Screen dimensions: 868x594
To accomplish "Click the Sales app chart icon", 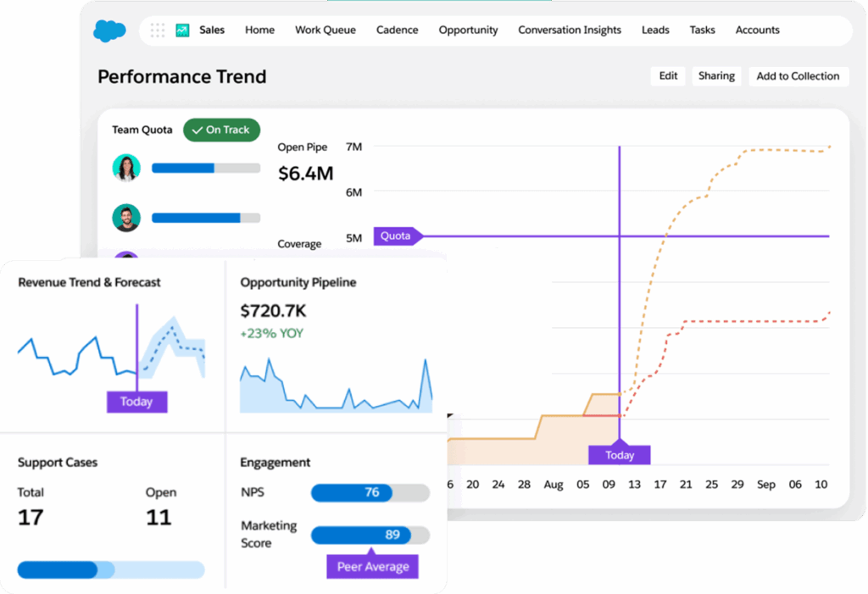I will 183,31.
